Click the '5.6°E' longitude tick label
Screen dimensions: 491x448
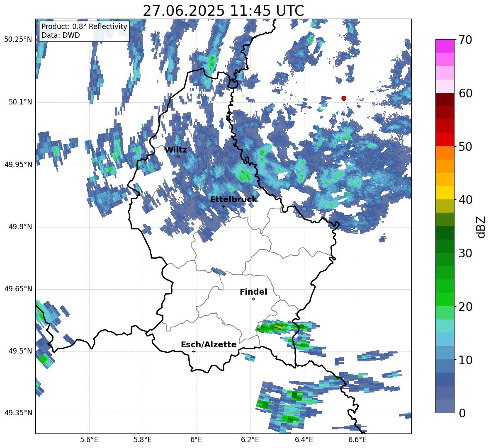[x=89, y=440]
